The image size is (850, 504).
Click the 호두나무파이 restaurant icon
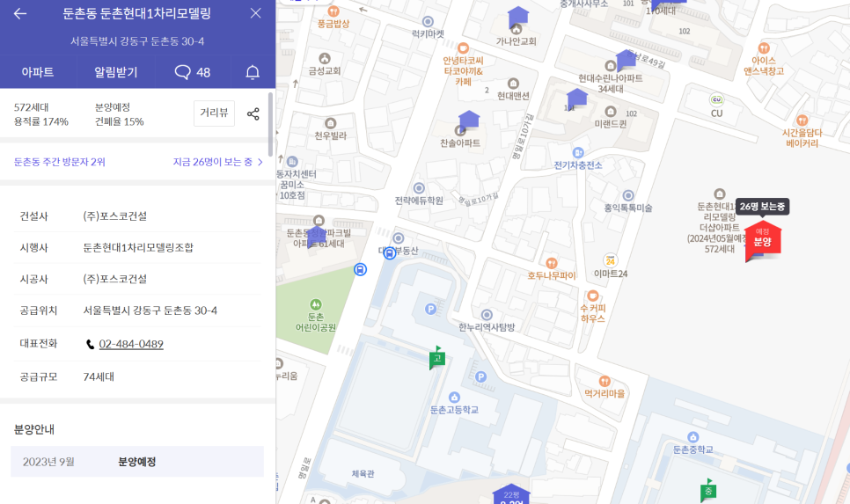(x=552, y=263)
